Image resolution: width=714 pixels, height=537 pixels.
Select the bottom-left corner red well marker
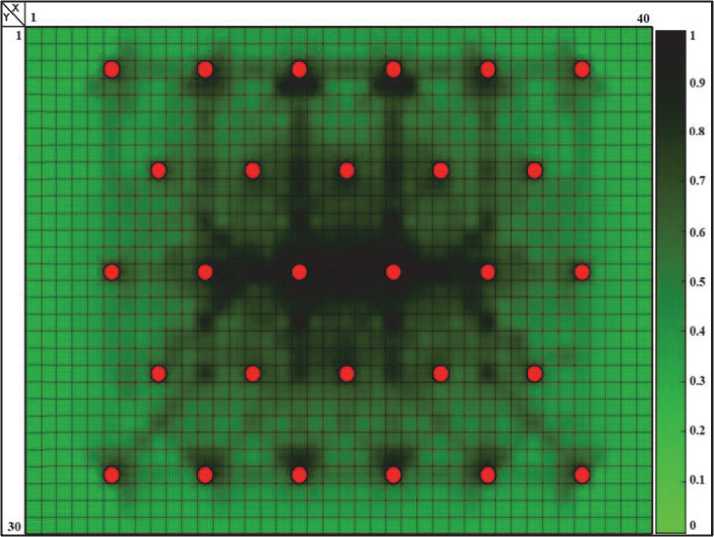[x=112, y=475]
